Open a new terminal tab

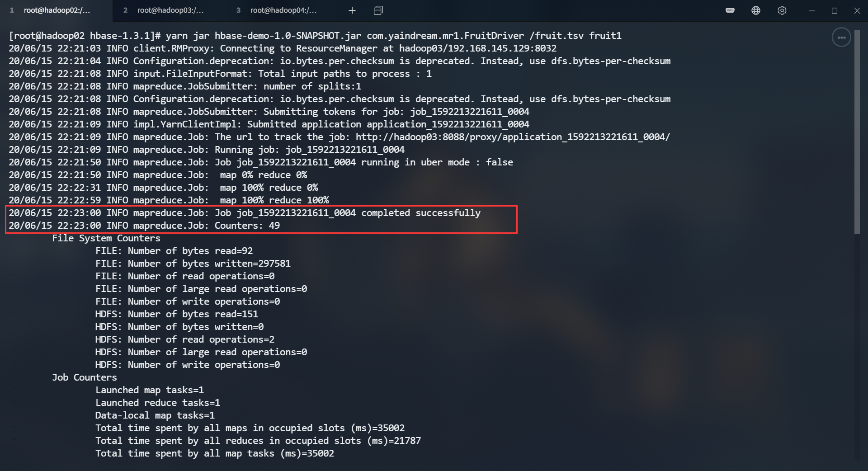(352, 10)
